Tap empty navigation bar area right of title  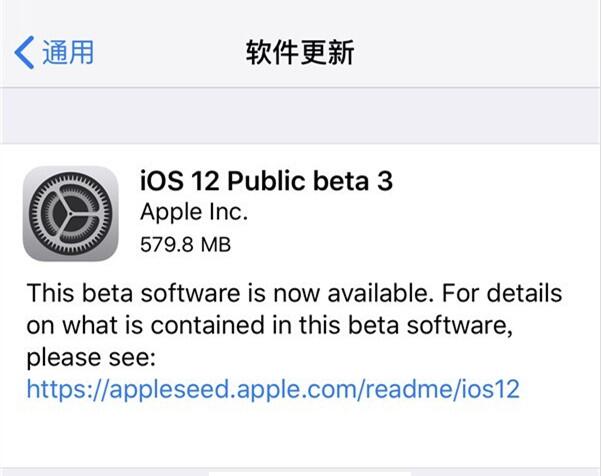pos(480,52)
